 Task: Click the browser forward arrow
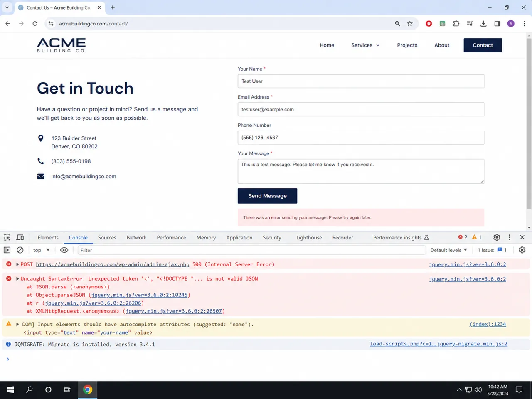(21, 24)
